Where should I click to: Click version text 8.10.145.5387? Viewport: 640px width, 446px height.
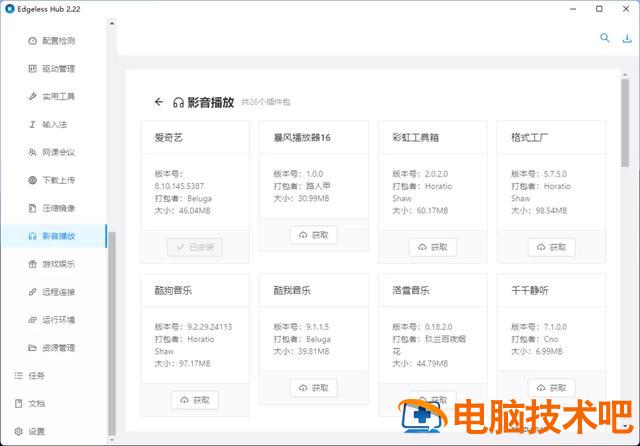[179, 186]
